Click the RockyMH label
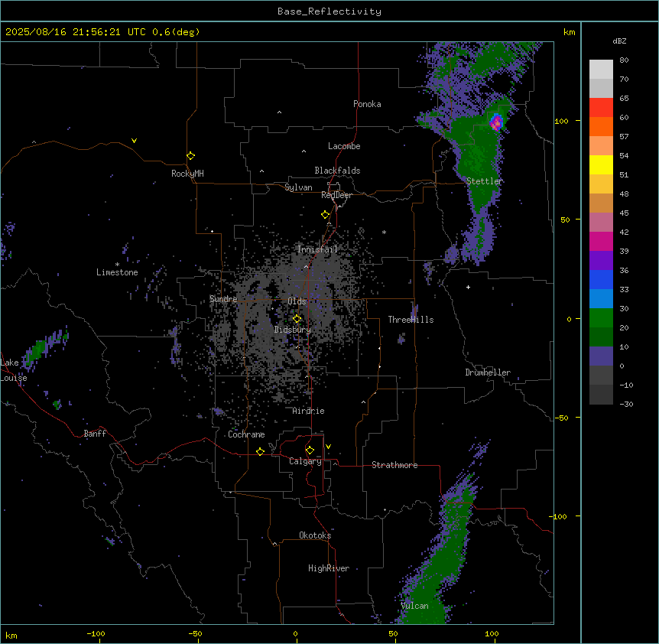The width and height of the screenshot is (659, 644). [187, 174]
